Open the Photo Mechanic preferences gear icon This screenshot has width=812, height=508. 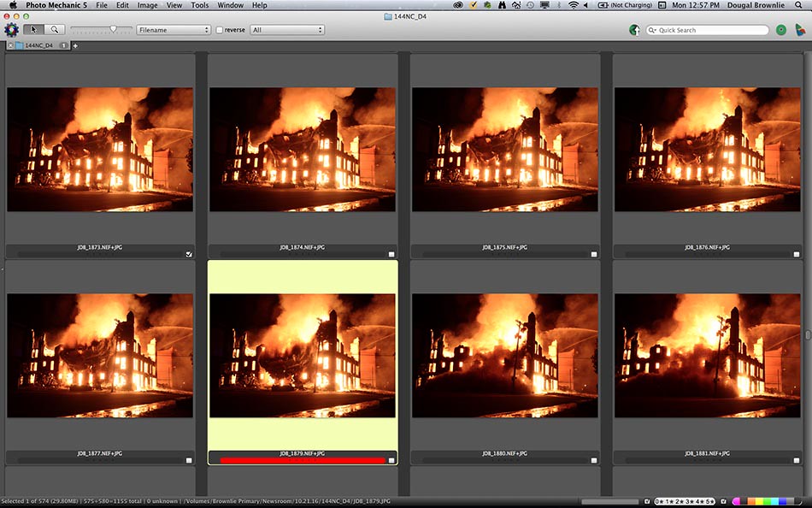coord(11,30)
